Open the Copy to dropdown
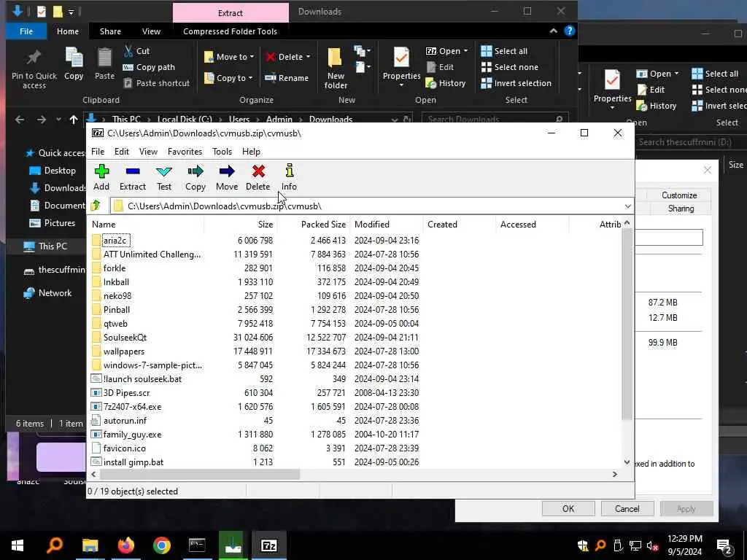Image resolution: width=747 pixels, height=560 pixels. 228,78
